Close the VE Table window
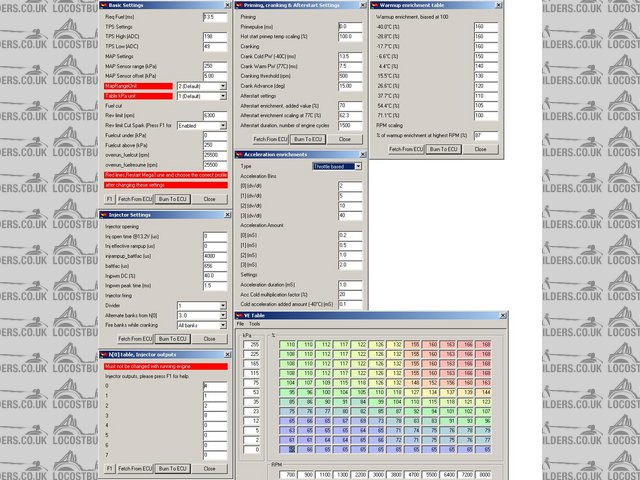Screen dimensions: 640x480 click(x=503, y=316)
